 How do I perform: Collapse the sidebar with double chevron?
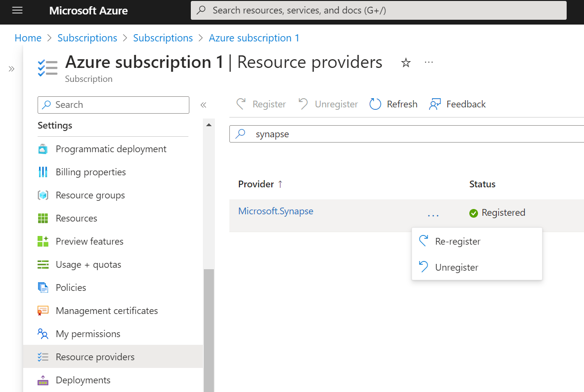tap(203, 105)
